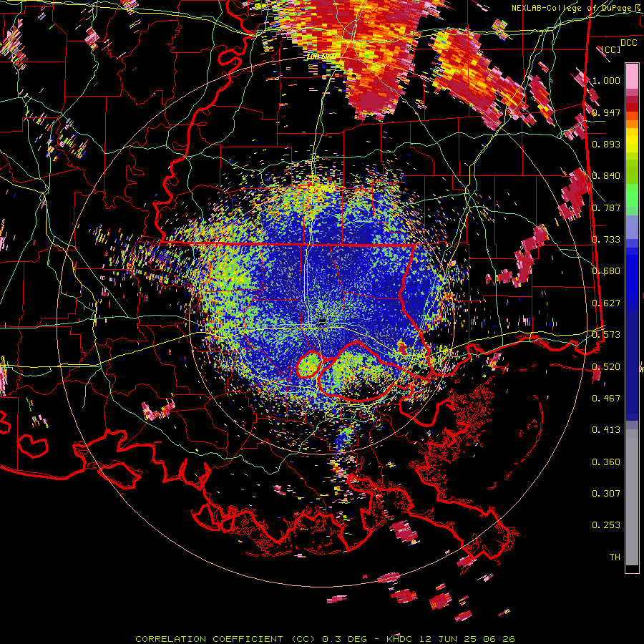The width and height of the screenshot is (644, 644).
Task: Click the KHDC radar site marker at center
Action: 322,321
